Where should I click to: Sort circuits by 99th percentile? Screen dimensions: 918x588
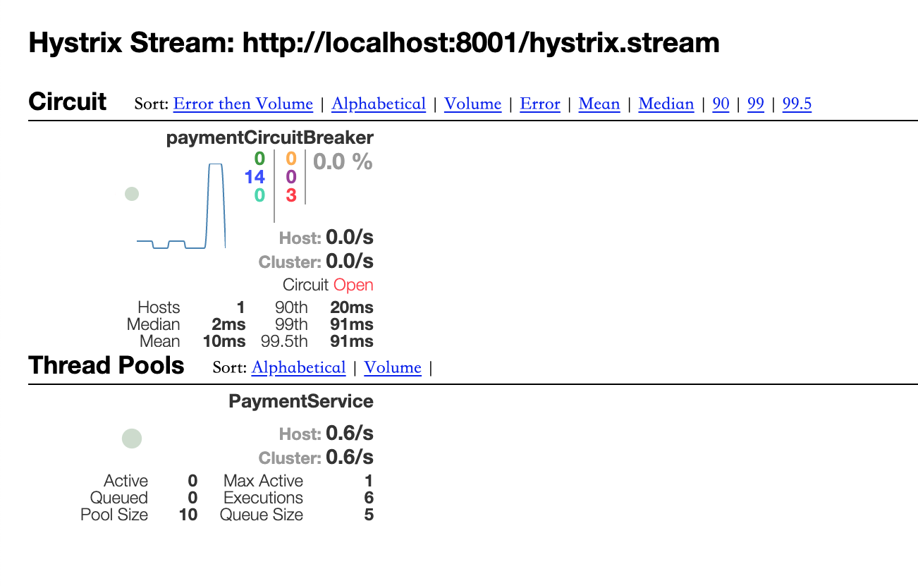pos(756,104)
